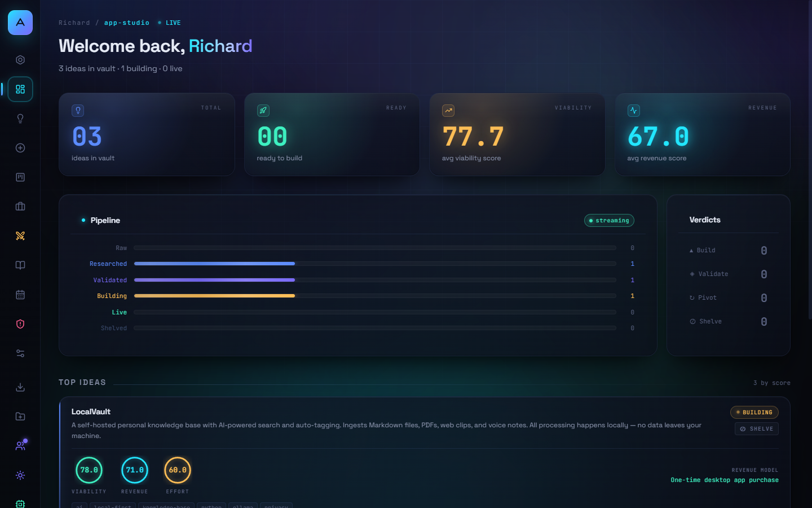Click the triangle icon beside Build verdict

pyautogui.click(x=691, y=251)
